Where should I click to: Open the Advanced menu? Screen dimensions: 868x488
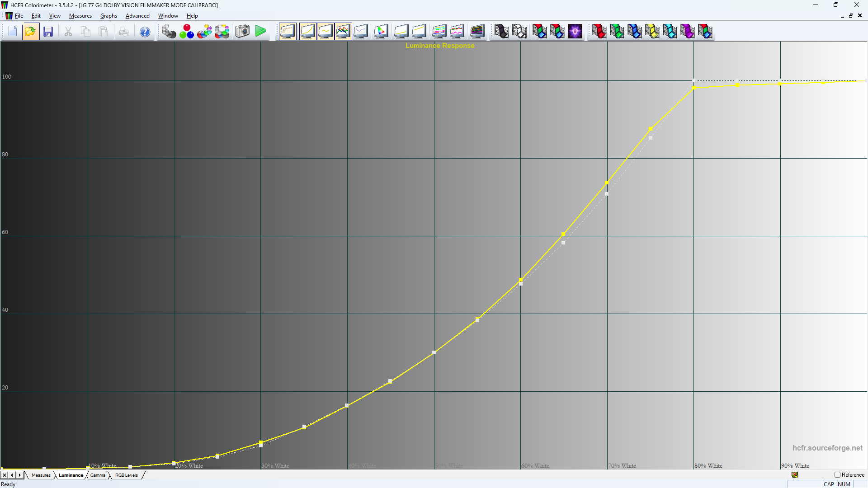pyautogui.click(x=137, y=15)
